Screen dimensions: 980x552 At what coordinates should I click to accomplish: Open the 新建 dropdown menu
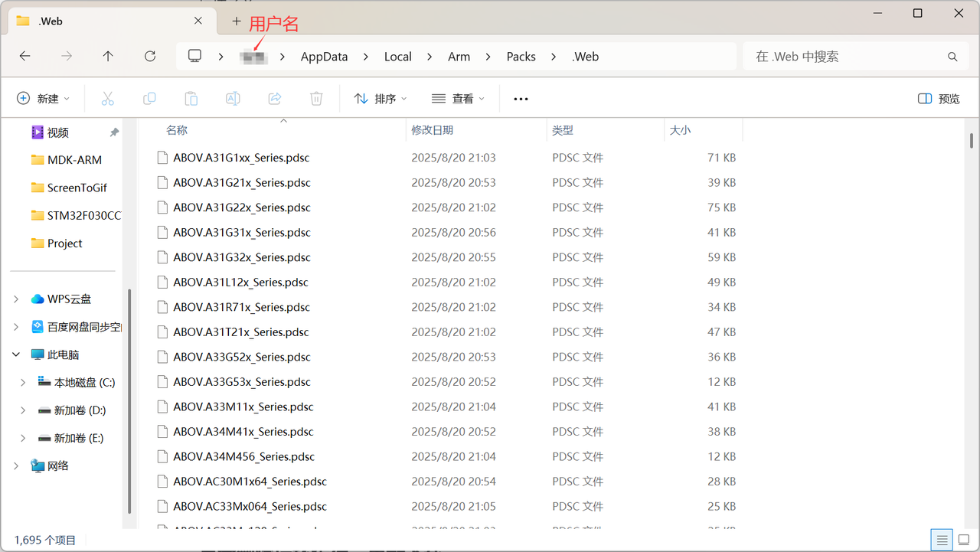(44, 99)
